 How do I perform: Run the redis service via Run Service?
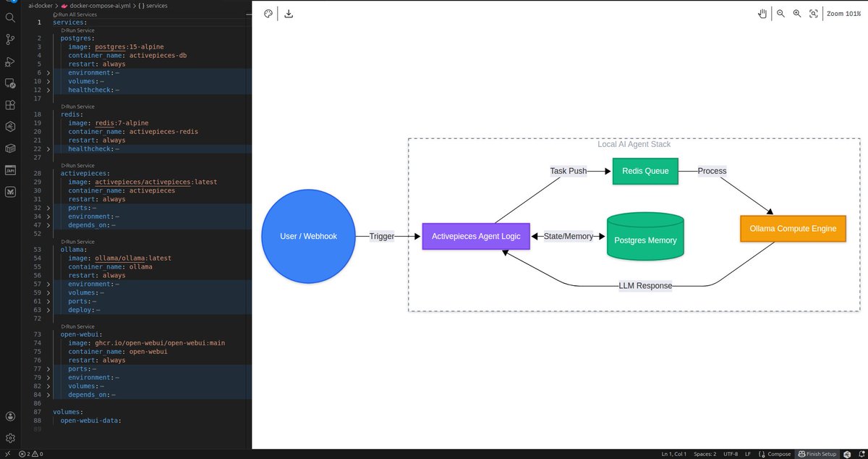point(77,106)
